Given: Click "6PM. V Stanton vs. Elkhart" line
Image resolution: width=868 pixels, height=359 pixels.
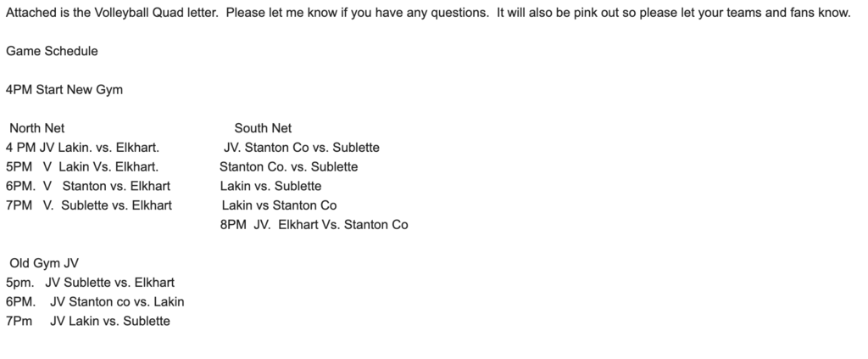Looking at the screenshot, I should [x=88, y=186].
